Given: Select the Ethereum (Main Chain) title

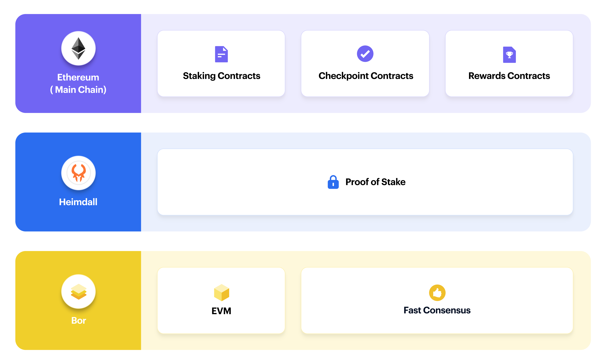Looking at the screenshot, I should pos(78,83).
